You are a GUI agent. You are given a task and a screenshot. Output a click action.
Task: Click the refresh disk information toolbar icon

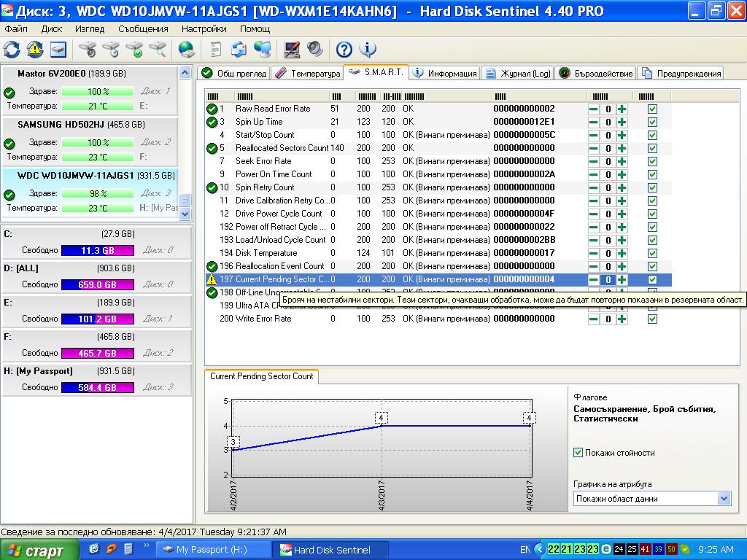12,50
